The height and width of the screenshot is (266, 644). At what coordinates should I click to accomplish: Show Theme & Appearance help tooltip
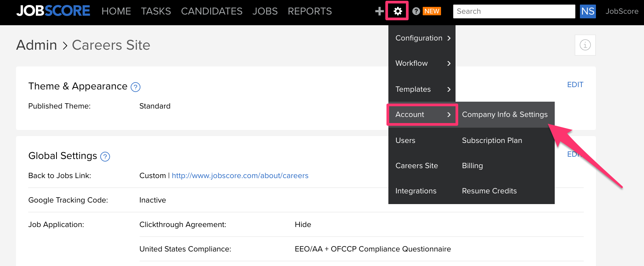tap(135, 87)
